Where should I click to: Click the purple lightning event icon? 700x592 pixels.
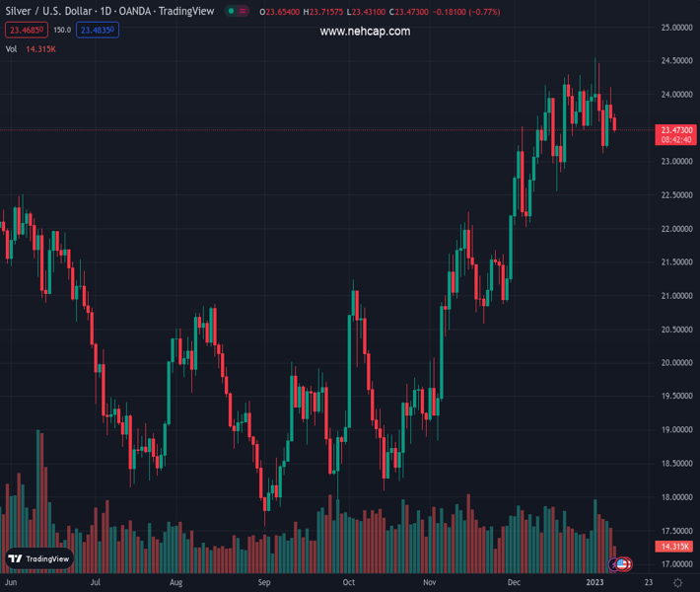click(613, 564)
